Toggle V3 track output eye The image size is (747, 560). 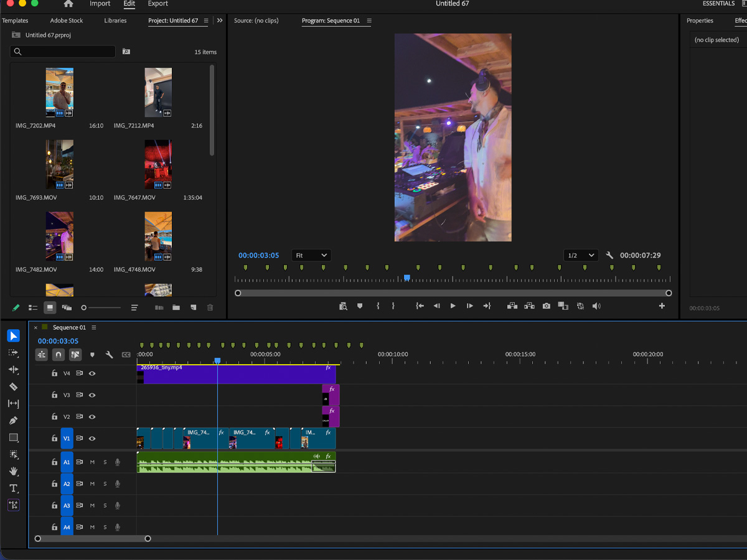(92, 395)
